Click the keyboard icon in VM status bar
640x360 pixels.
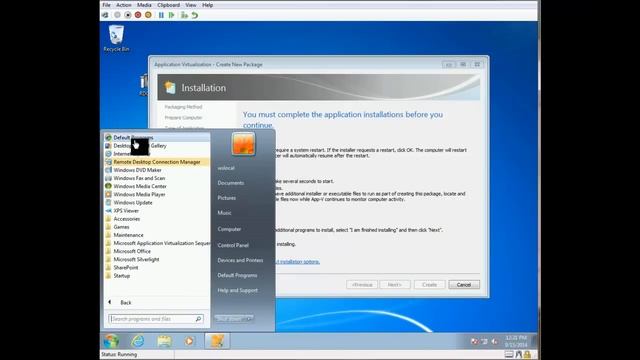509,354
